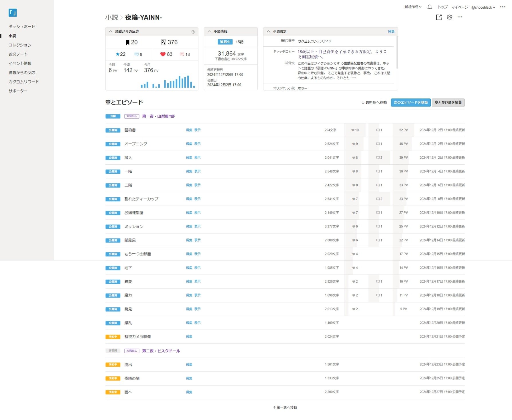Open カクヨムリワード in the sidebar
Viewport: 512px width, 420px height.
pos(23,82)
